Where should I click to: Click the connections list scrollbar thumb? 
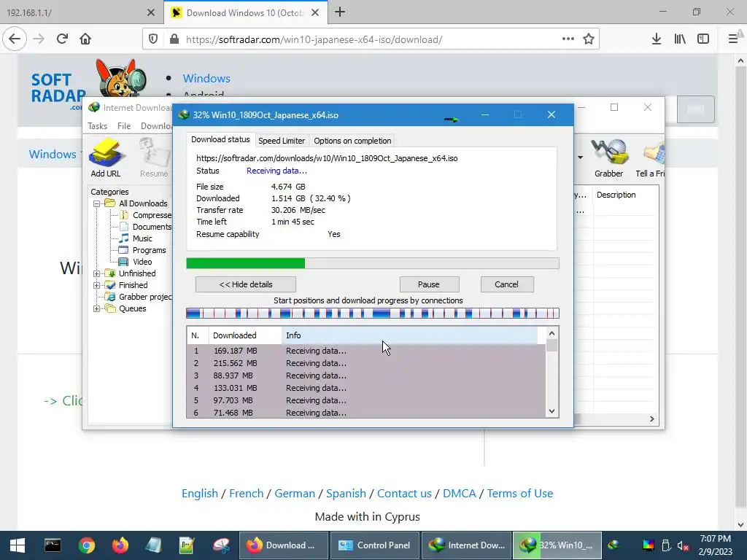(551, 345)
